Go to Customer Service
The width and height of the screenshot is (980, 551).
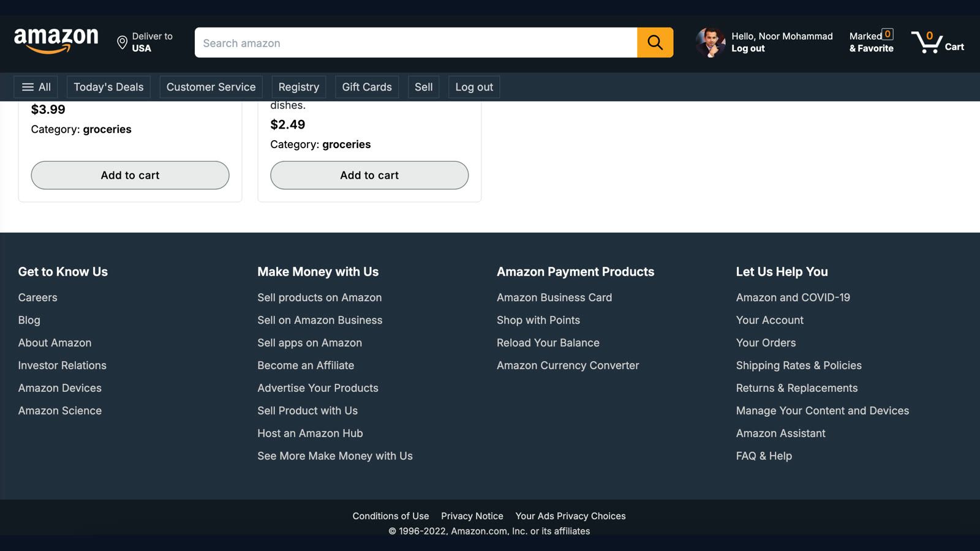click(x=211, y=87)
